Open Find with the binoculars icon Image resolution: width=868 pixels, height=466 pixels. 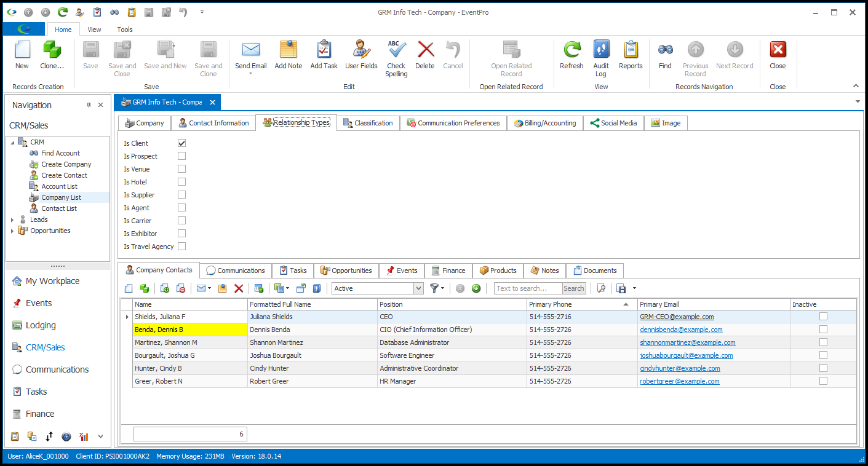point(665,55)
